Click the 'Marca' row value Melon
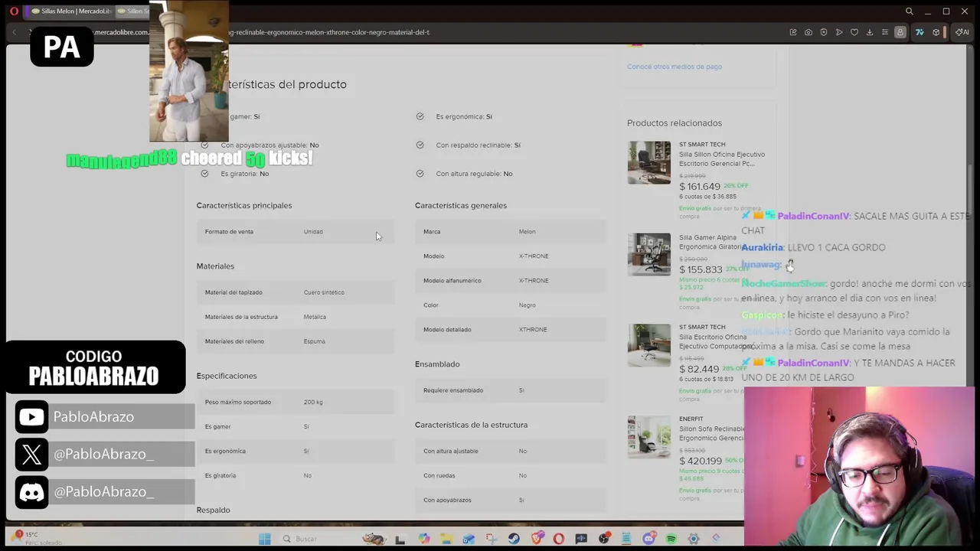This screenshot has width=980, height=551. 528,232
